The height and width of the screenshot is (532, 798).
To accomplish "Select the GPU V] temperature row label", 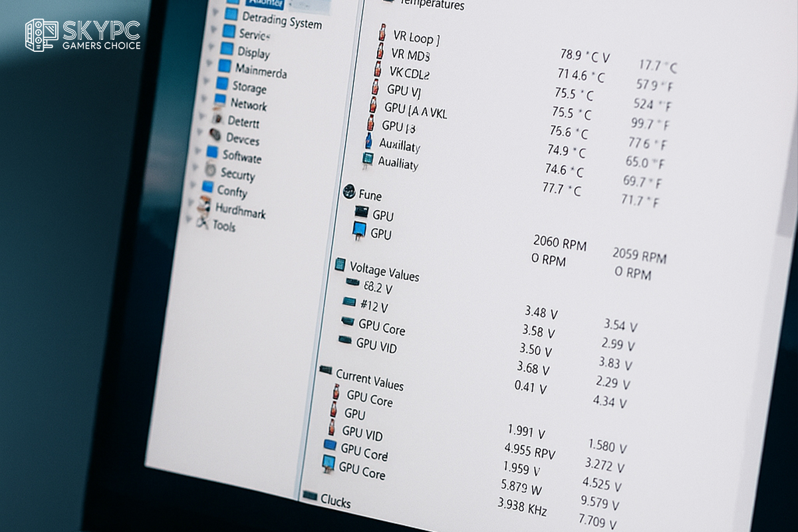I will click(403, 91).
